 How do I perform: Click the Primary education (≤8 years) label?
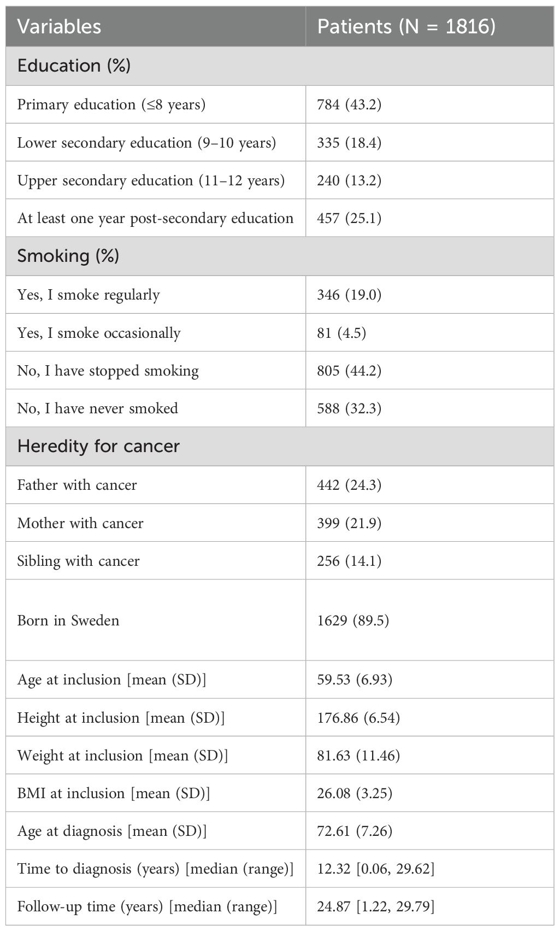coord(111,104)
